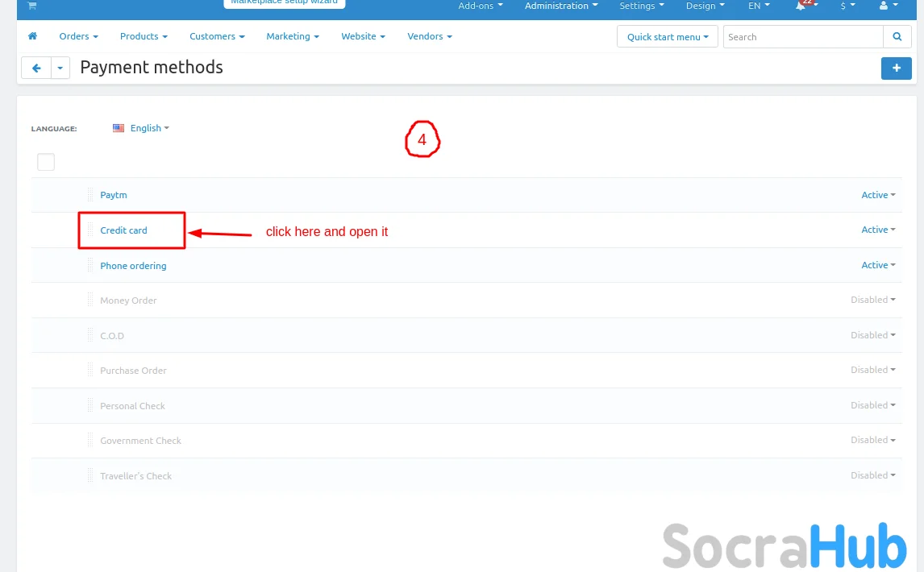Open the Quick start menu
Viewport: 924px width, 572px height.
click(x=667, y=36)
